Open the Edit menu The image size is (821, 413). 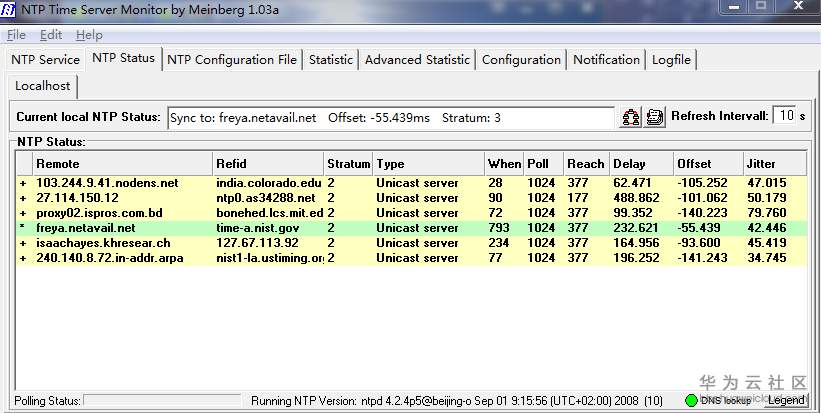(51, 35)
